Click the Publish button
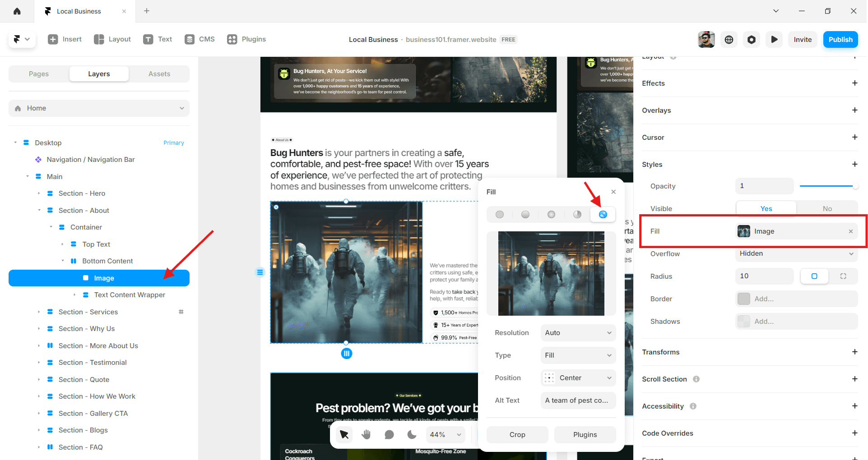Image resolution: width=868 pixels, height=460 pixels. (x=840, y=40)
